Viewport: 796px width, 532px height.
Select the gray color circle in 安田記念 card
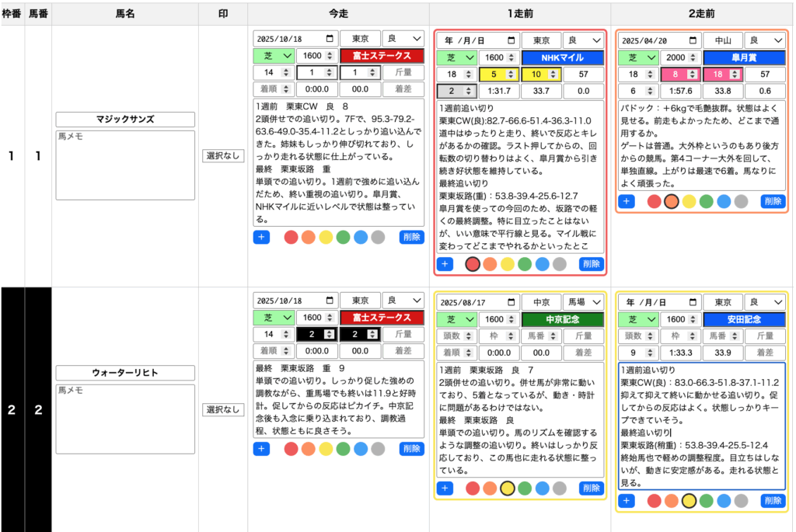pos(741,501)
